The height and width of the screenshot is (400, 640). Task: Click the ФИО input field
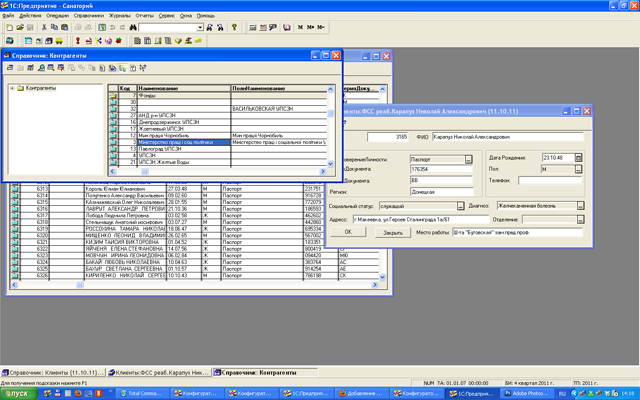tap(508, 137)
